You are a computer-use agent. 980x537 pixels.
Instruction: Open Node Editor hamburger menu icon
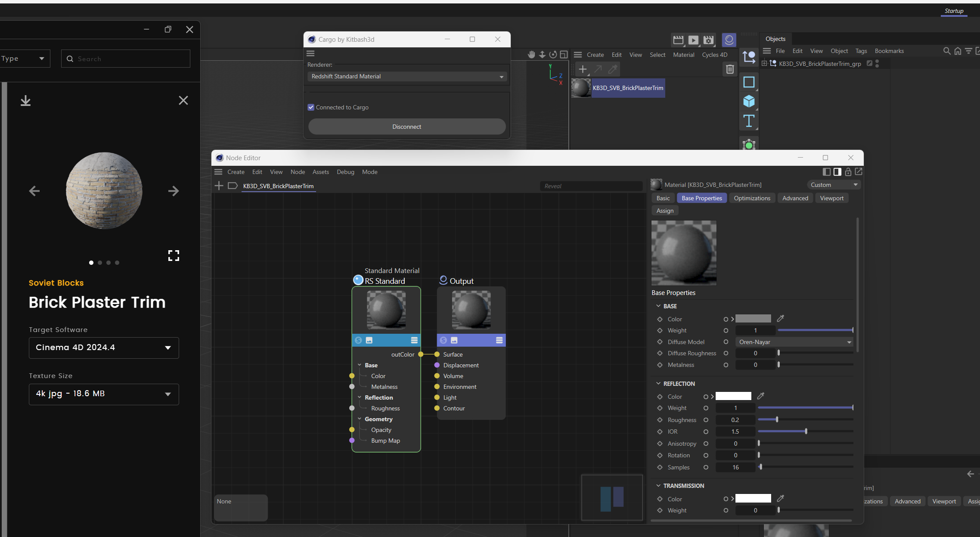pyautogui.click(x=218, y=172)
